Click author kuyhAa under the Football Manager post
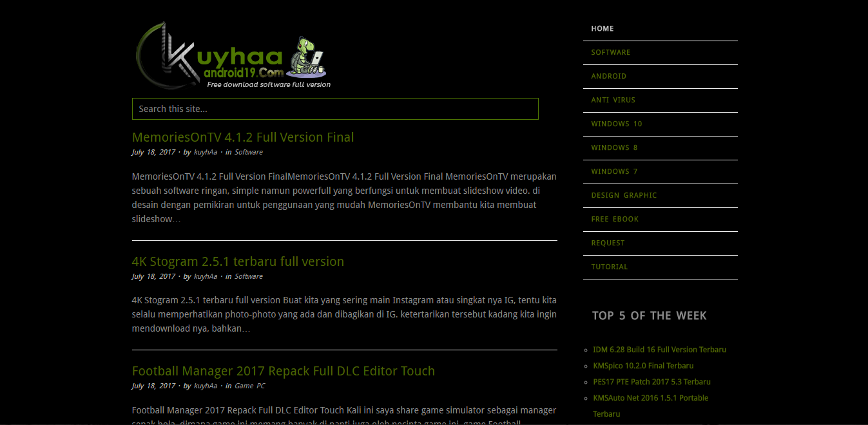The height and width of the screenshot is (425, 868). (206, 386)
